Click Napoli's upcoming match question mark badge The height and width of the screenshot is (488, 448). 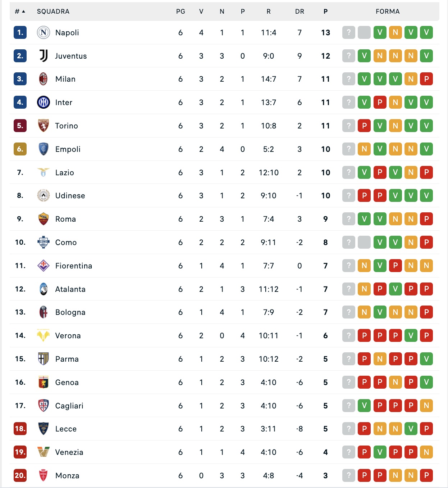coord(348,33)
